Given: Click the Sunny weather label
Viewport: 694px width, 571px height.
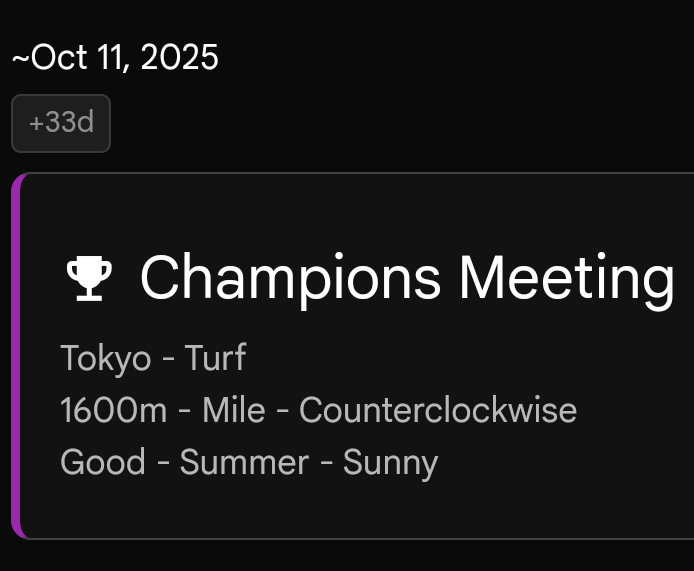Looking at the screenshot, I should coord(391,463).
